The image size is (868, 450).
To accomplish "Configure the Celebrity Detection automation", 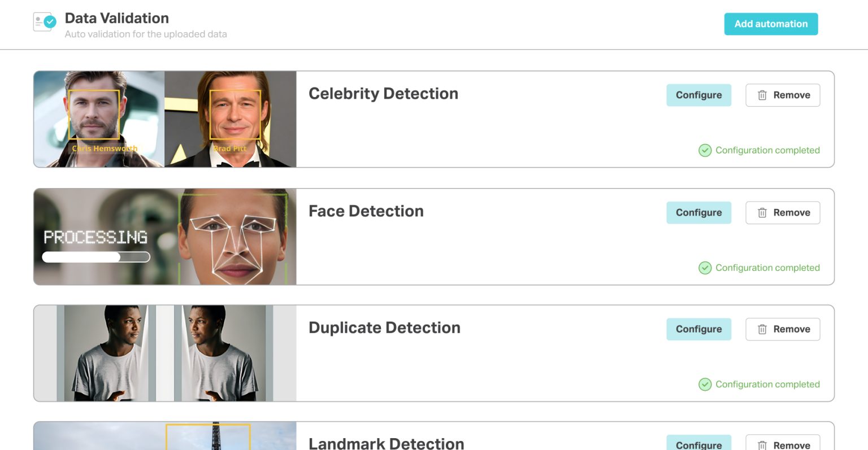I will pyautogui.click(x=698, y=95).
